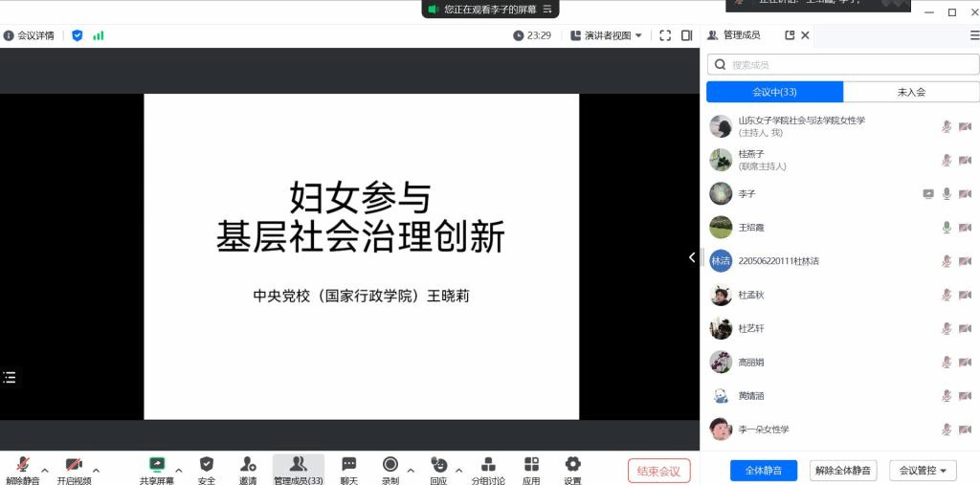Click the 结束会议 button

[x=658, y=471]
